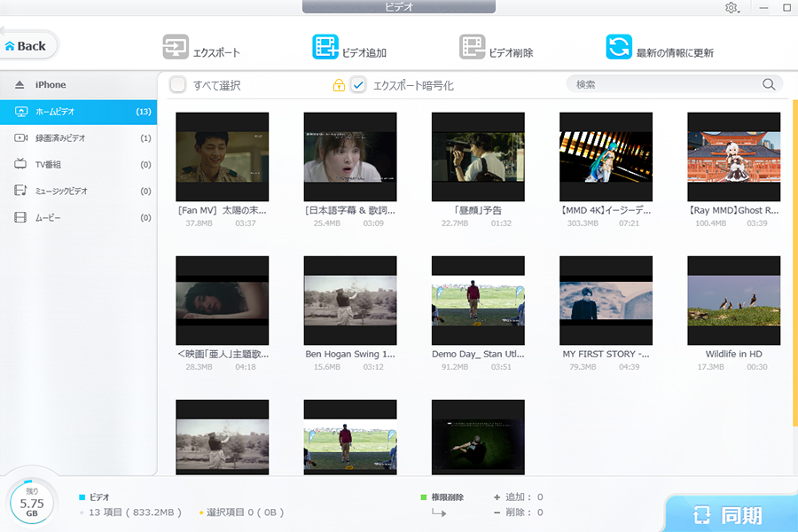Click the 権限削除 status label
Screen dimensions: 798x532
click(x=448, y=497)
